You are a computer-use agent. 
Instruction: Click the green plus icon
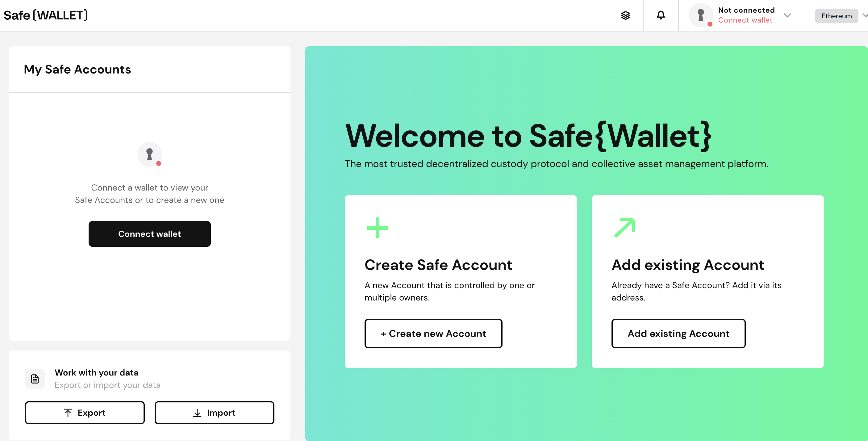coord(377,228)
